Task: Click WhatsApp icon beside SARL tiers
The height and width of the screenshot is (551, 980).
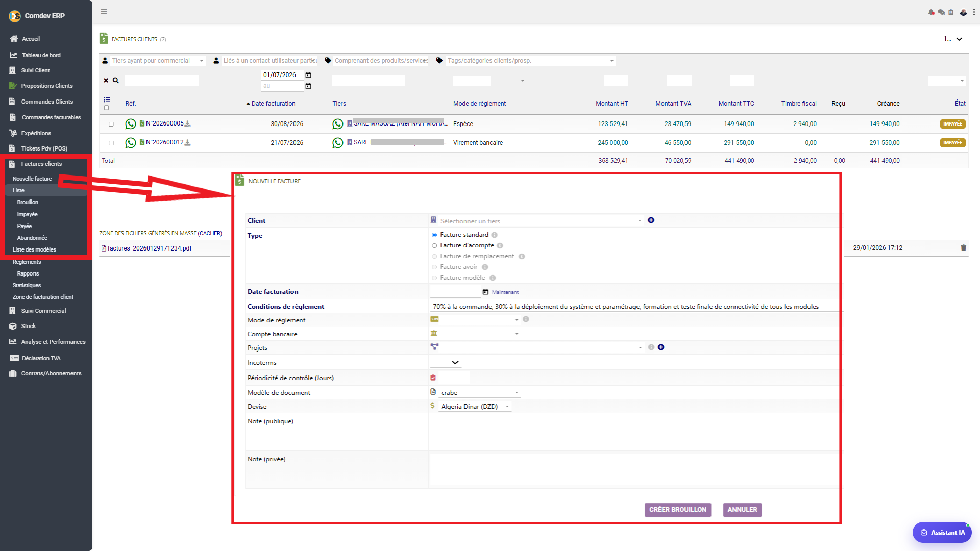Action: click(338, 143)
